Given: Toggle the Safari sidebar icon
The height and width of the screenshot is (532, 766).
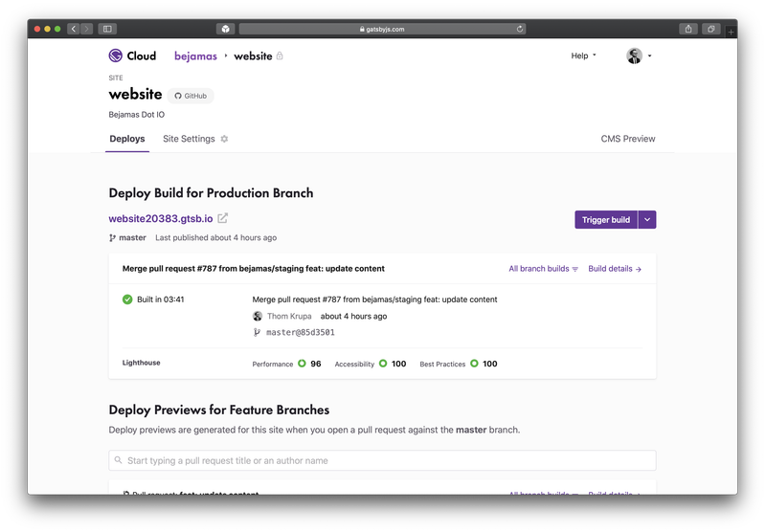Looking at the screenshot, I should (x=107, y=29).
